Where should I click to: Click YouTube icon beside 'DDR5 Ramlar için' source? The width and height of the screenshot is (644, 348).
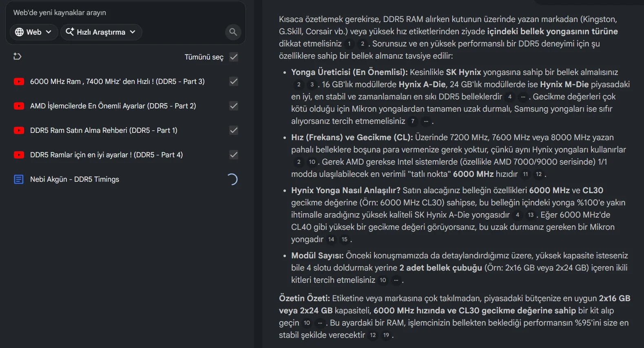click(19, 155)
